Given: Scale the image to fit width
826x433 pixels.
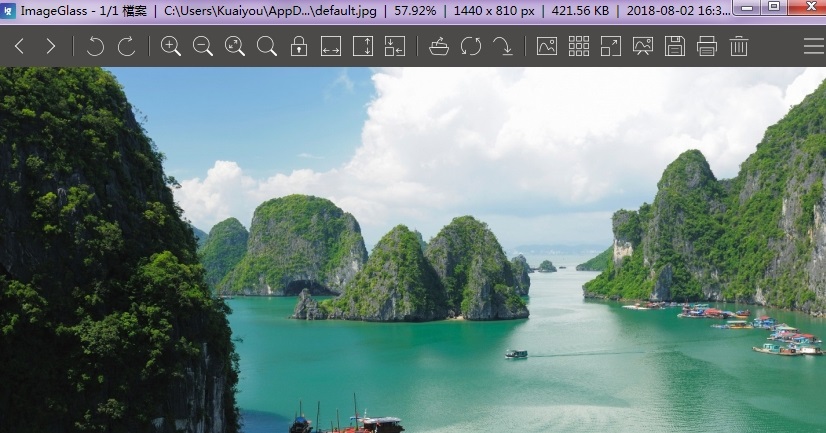Looking at the screenshot, I should point(331,46).
